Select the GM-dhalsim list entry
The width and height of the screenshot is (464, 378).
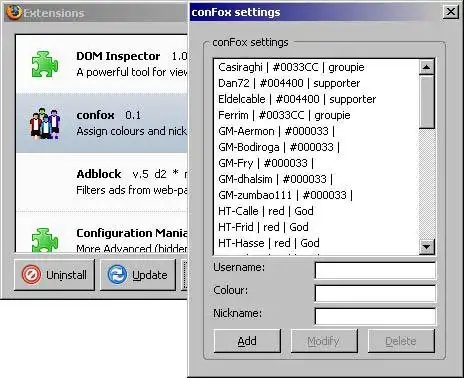[316, 179]
